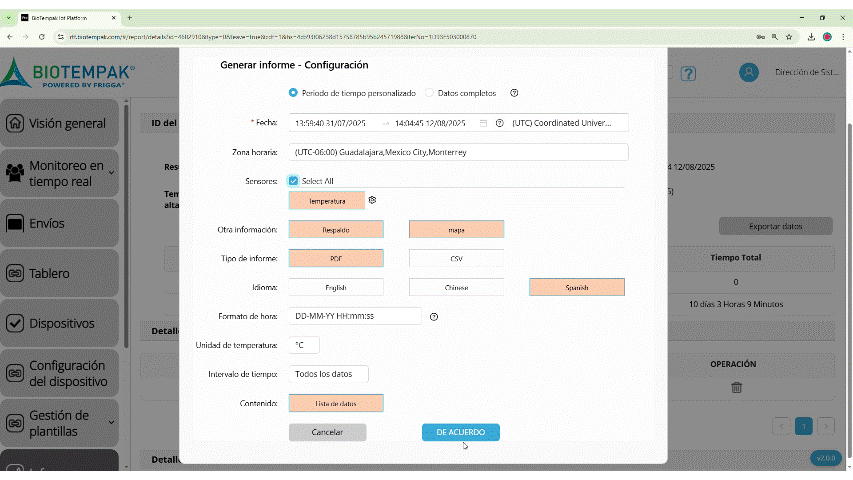Image resolution: width=853 pixels, height=480 pixels.
Task: Click the Visión general home icon
Action: pos(15,124)
